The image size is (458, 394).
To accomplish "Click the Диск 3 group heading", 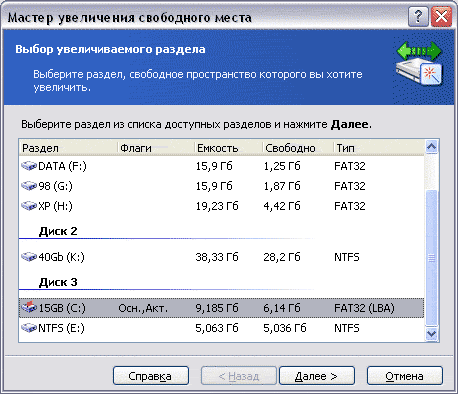I will point(58,282).
